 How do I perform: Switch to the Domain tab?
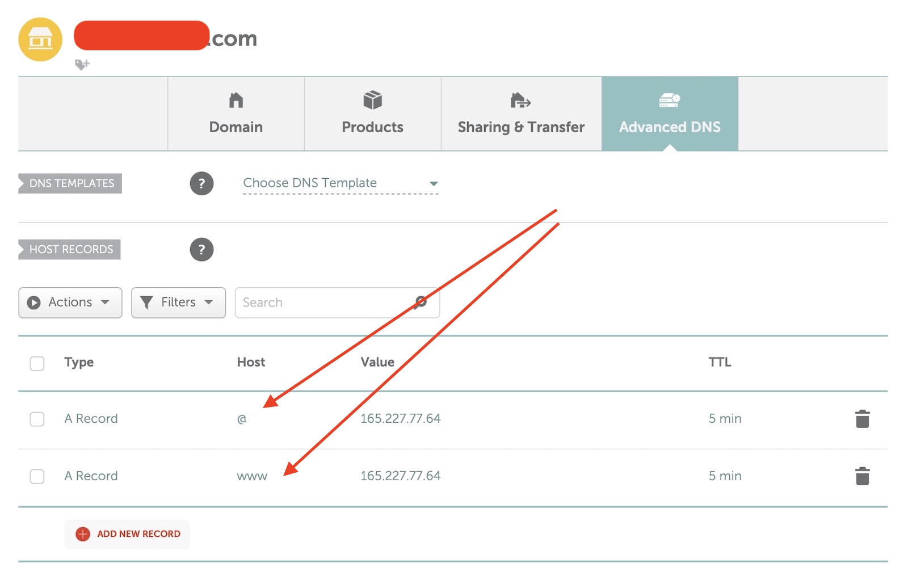click(236, 114)
